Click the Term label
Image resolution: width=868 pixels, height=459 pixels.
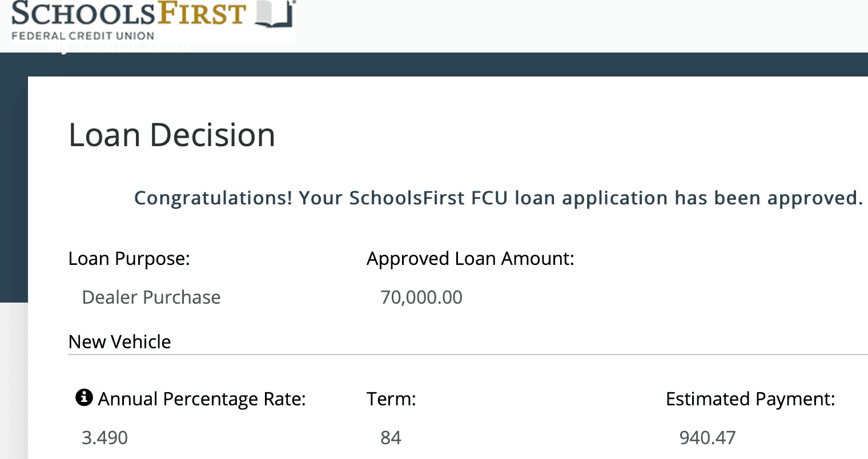pyautogui.click(x=391, y=398)
